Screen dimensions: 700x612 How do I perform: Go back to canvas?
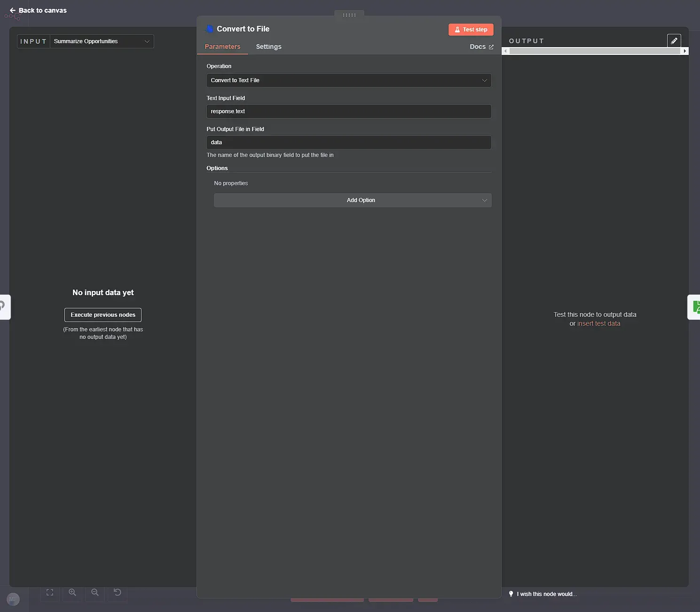pos(38,10)
